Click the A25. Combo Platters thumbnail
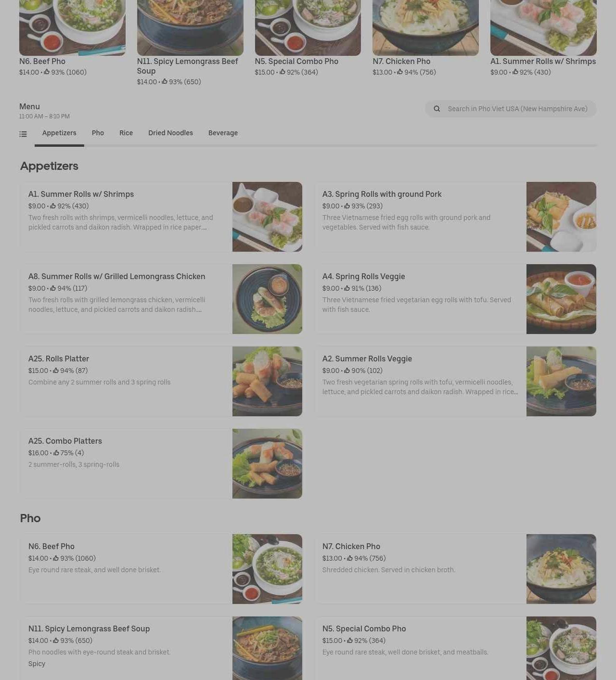Viewport: 616px width, 680px height. pos(267,463)
